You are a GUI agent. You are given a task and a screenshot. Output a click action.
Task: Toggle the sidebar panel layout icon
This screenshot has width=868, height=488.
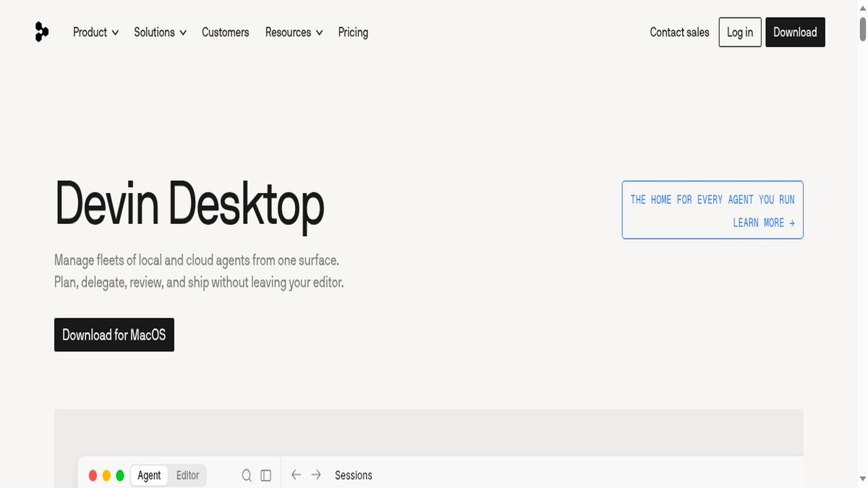pyautogui.click(x=265, y=475)
